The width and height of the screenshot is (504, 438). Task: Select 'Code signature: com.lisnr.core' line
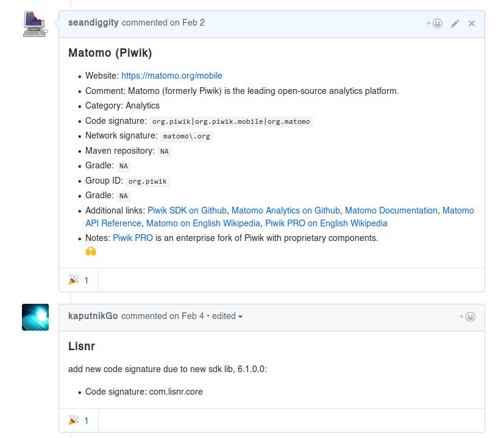[x=144, y=392]
